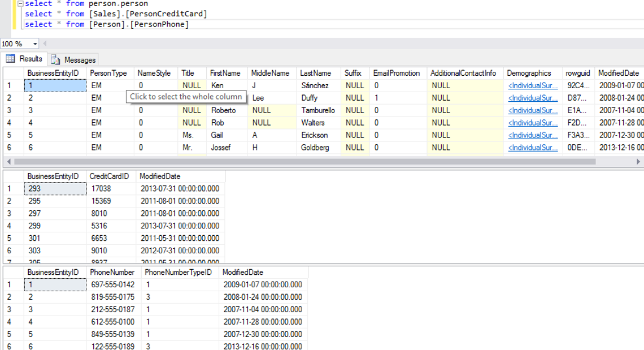The image size is (644, 350).
Task: Click the horizontal scrollbar of first grid
Action: click(x=304, y=162)
